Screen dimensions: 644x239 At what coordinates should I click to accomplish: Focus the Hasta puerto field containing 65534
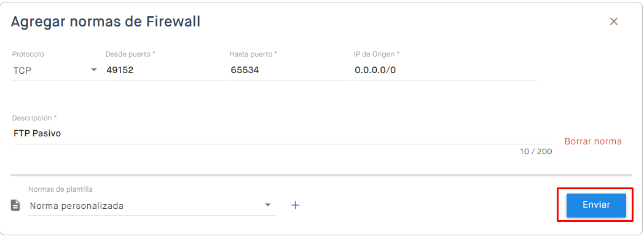(x=290, y=70)
